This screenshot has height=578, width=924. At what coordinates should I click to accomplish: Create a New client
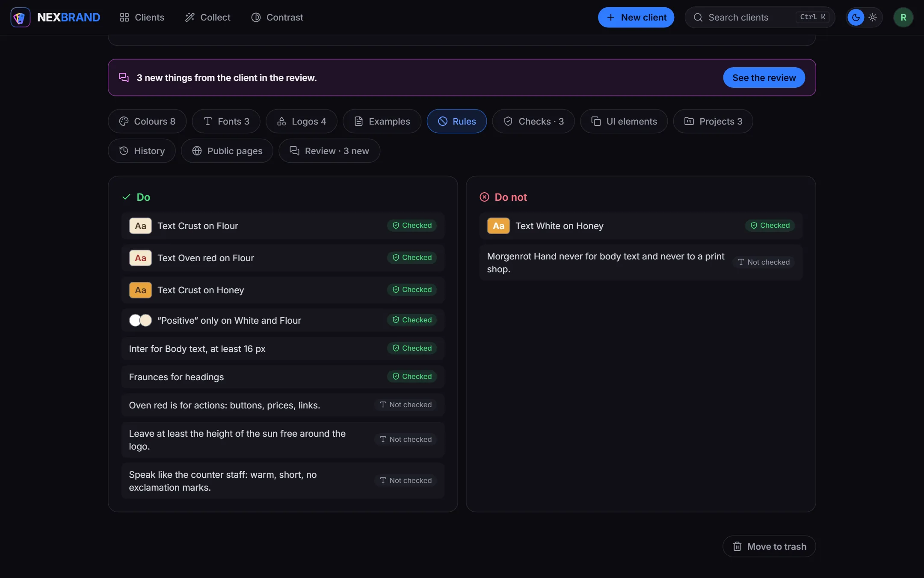coord(636,18)
